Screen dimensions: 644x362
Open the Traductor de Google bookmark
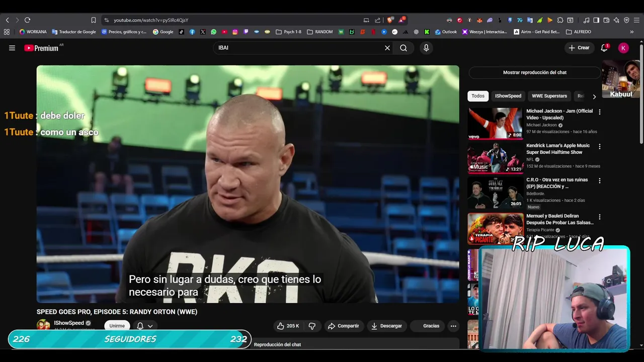pos(74,32)
